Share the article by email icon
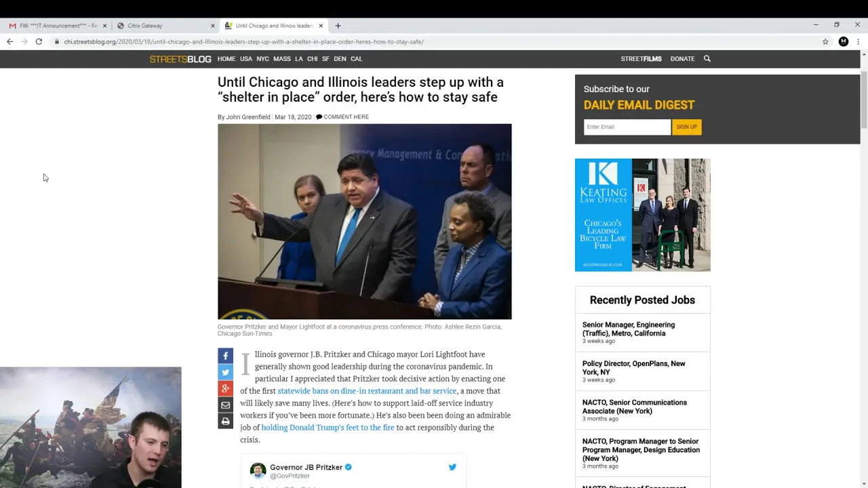The width and height of the screenshot is (868, 488). (225, 405)
